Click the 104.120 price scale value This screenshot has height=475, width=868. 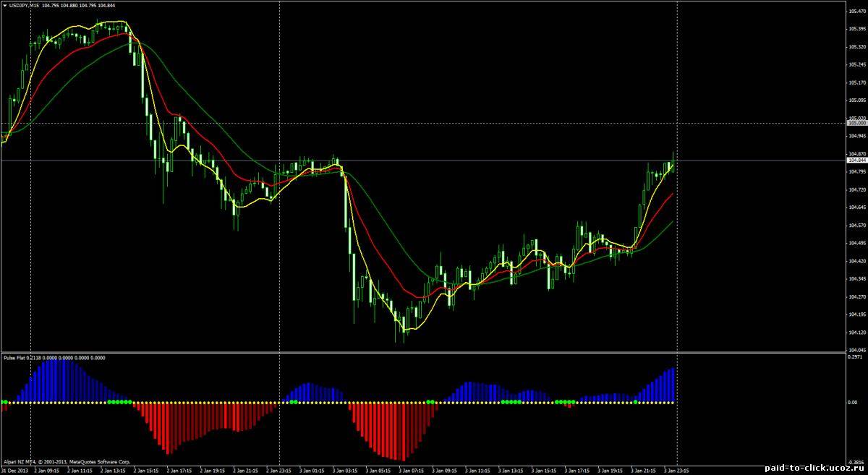[x=856, y=332]
